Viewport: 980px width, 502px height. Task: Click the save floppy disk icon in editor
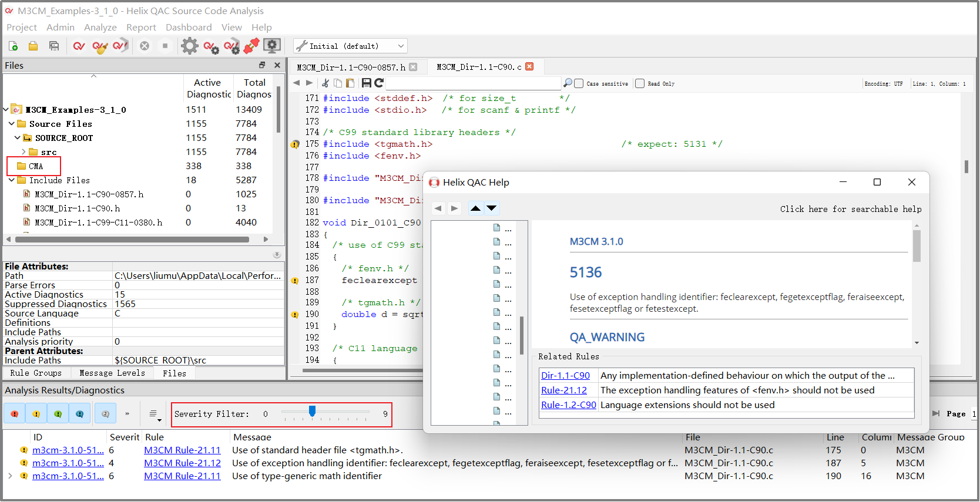tap(367, 83)
